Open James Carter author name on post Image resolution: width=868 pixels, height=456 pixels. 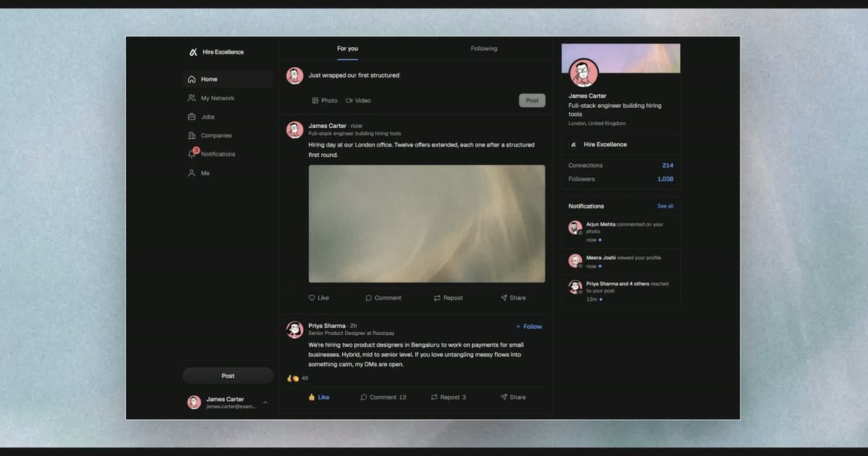click(x=328, y=126)
